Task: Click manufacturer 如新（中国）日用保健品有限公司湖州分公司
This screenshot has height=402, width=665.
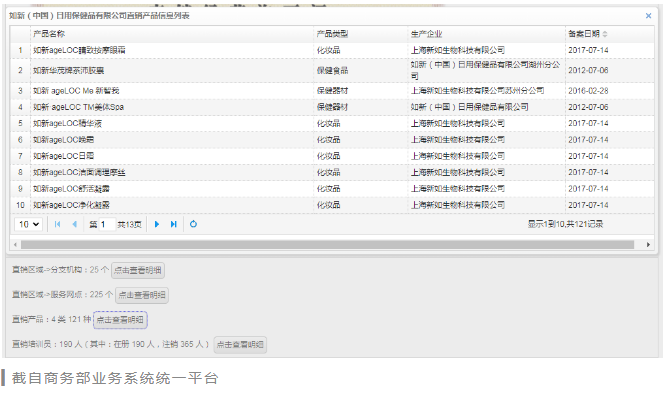Action: coord(486,70)
